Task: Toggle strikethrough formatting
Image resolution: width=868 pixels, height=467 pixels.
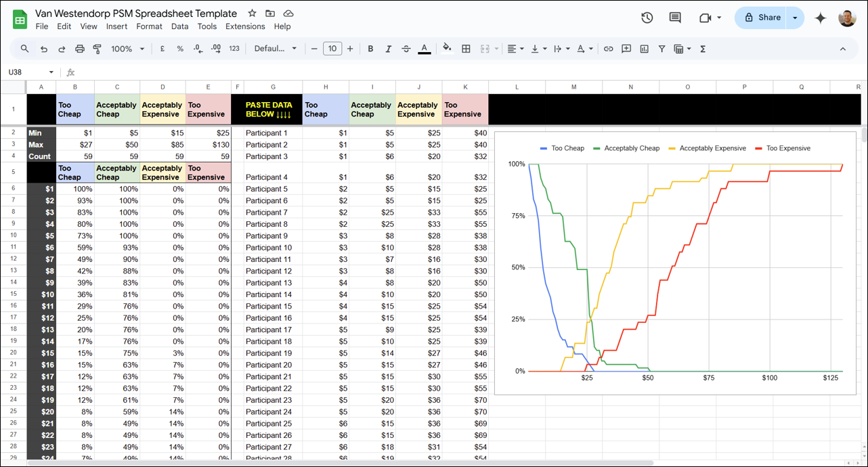Action: click(x=406, y=49)
